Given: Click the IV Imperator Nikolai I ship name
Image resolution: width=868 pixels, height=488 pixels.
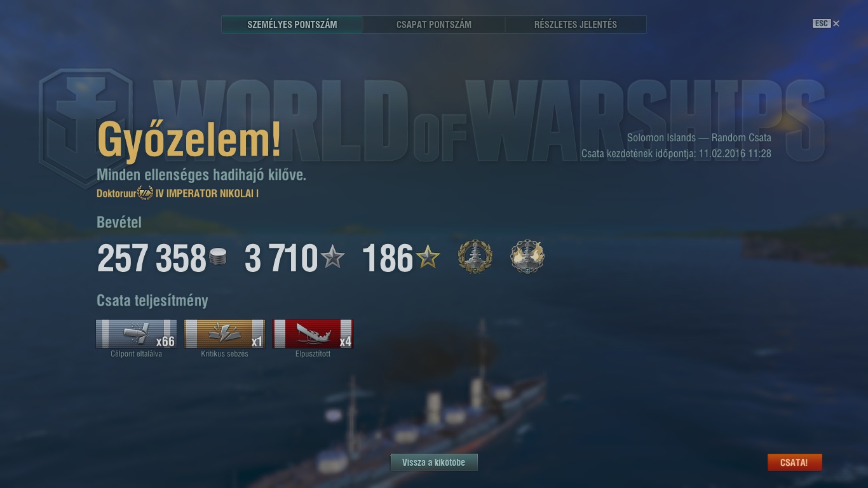Looking at the screenshot, I should (x=207, y=193).
